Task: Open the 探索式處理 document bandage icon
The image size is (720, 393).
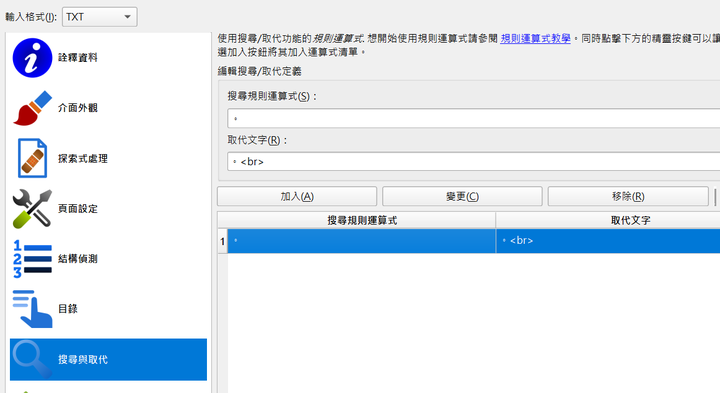Action: click(x=32, y=158)
